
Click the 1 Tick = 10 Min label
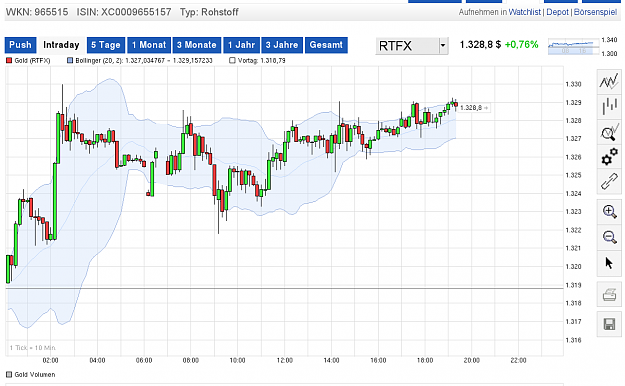pyautogui.click(x=33, y=348)
